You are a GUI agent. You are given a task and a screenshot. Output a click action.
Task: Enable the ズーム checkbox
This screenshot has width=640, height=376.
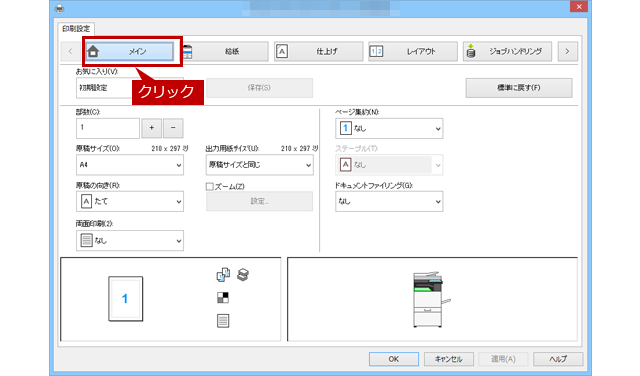tap(210, 187)
